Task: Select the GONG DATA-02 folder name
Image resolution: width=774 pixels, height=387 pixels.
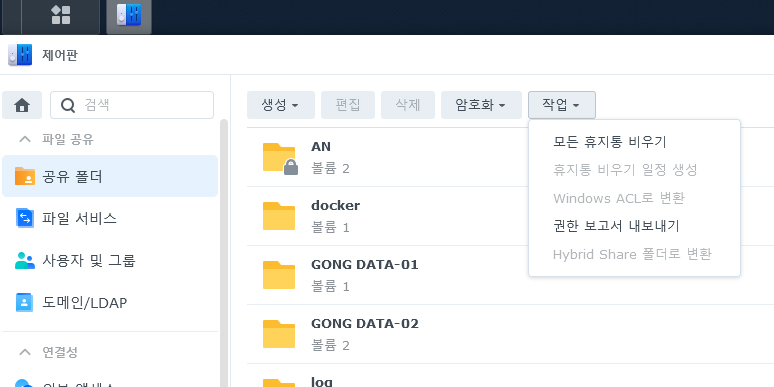Action: pyautogui.click(x=365, y=324)
